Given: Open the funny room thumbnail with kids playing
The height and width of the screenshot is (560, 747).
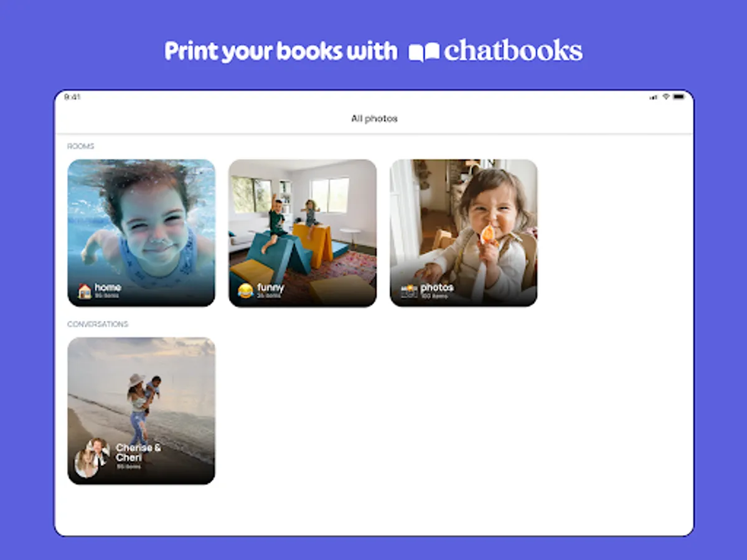Looking at the screenshot, I should coord(303,233).
